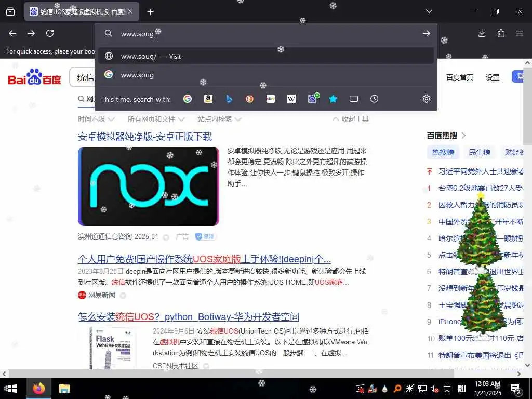Search open tabs via tab icon
Viewport: 532px width, 399px height.
[x=354, y=99]
